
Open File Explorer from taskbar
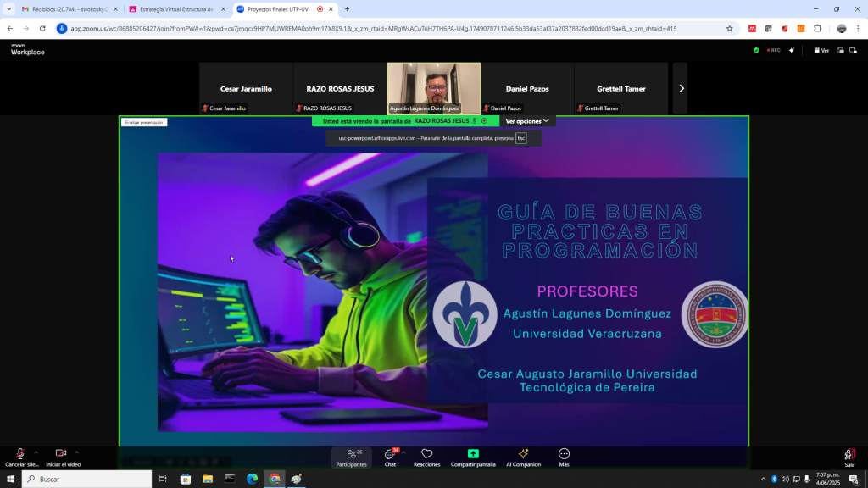point(208,480)
